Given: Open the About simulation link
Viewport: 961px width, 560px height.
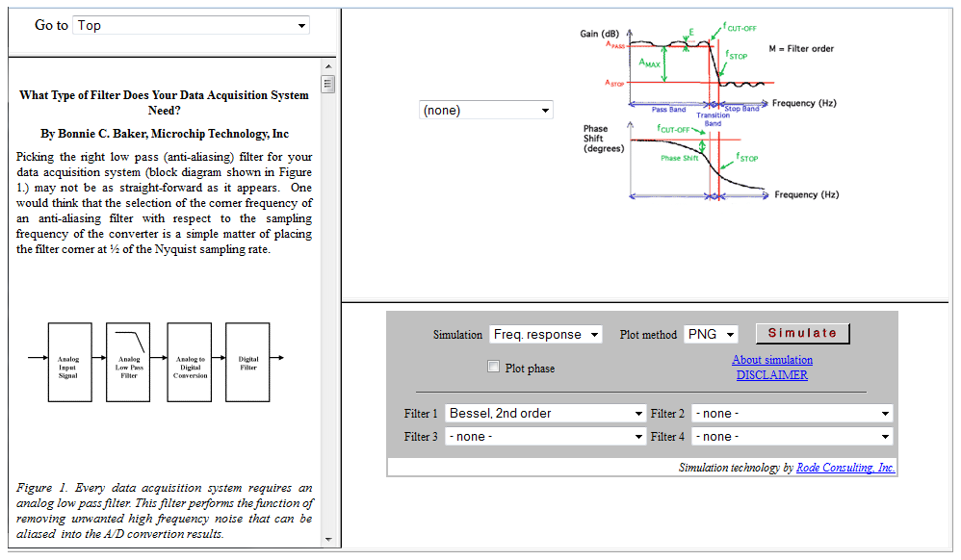Looking at the screenshot, I should click(772, 360).
